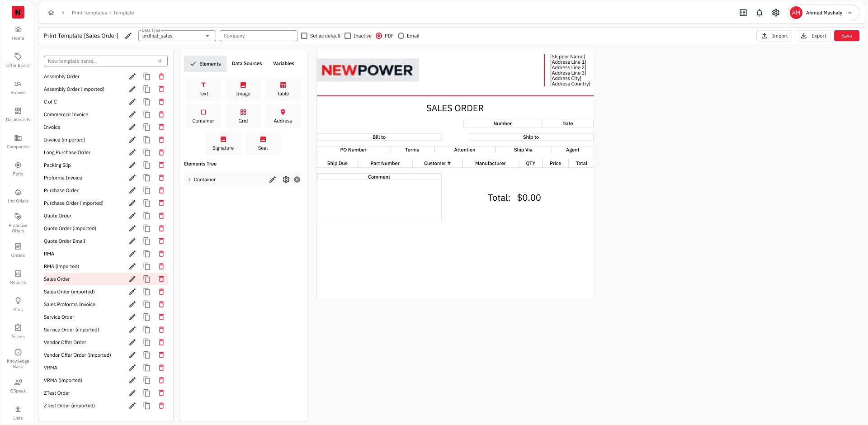This screenshot has height=425, width=868.
Task: Rename Print Template title with pencil icon
Action: 128,36
